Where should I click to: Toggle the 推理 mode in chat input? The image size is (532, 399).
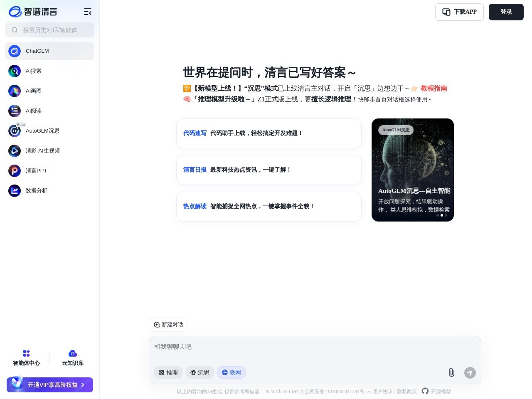pos(168,372)
